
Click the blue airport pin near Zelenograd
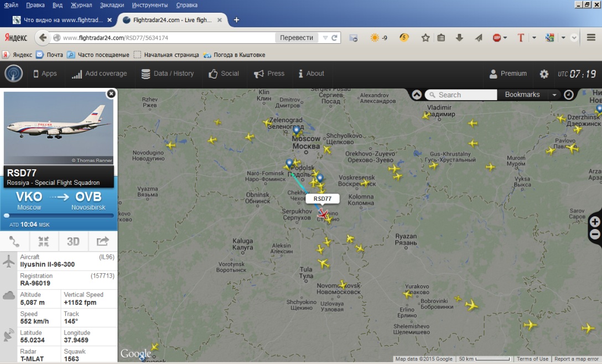point(296,131)
